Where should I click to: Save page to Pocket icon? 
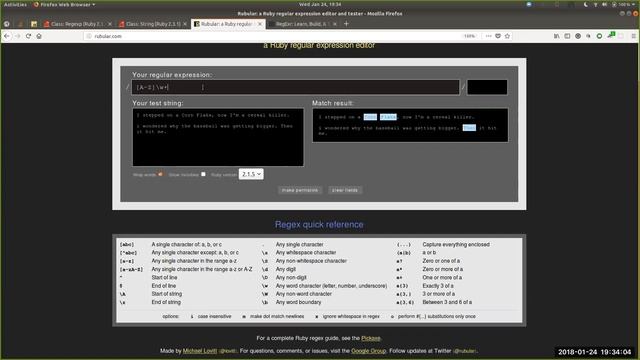coord(498,36)
